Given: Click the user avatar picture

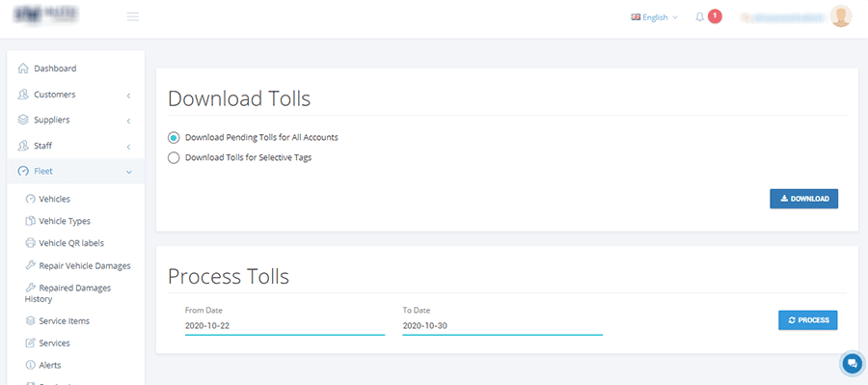Looking at the screenshot, I should [x=841, y=16].
